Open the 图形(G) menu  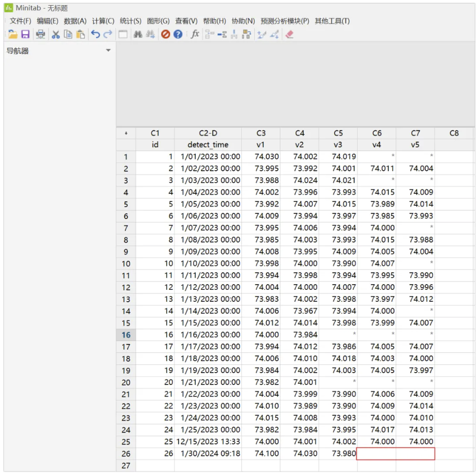[x=158, y=21]
